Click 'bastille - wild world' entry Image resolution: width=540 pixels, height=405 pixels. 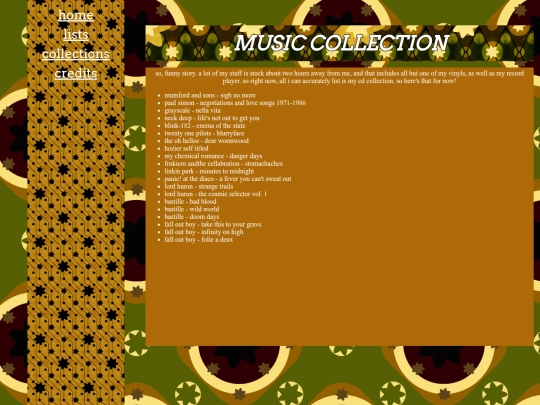coord(191,209)
